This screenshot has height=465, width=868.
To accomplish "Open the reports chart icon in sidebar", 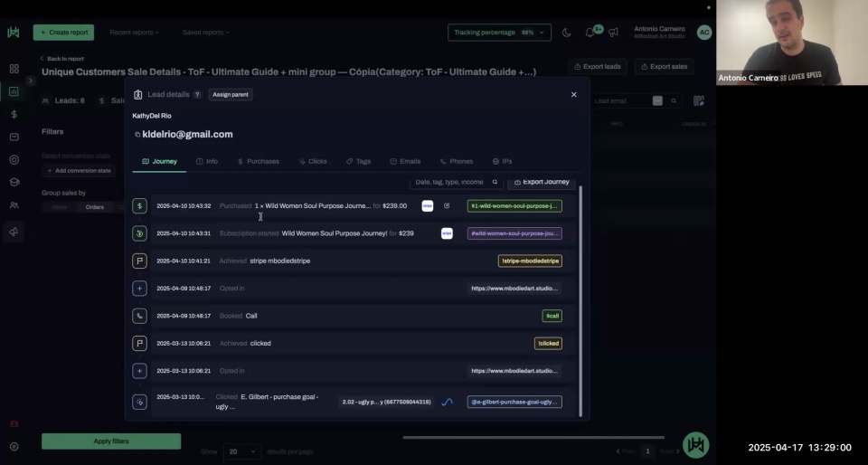I will 14,91.
